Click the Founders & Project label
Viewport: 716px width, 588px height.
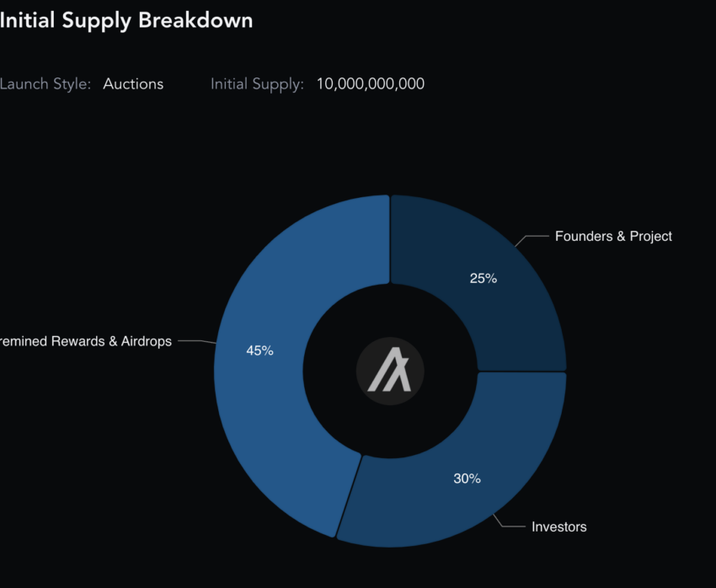pyautogui.click(x=613, y=237)
